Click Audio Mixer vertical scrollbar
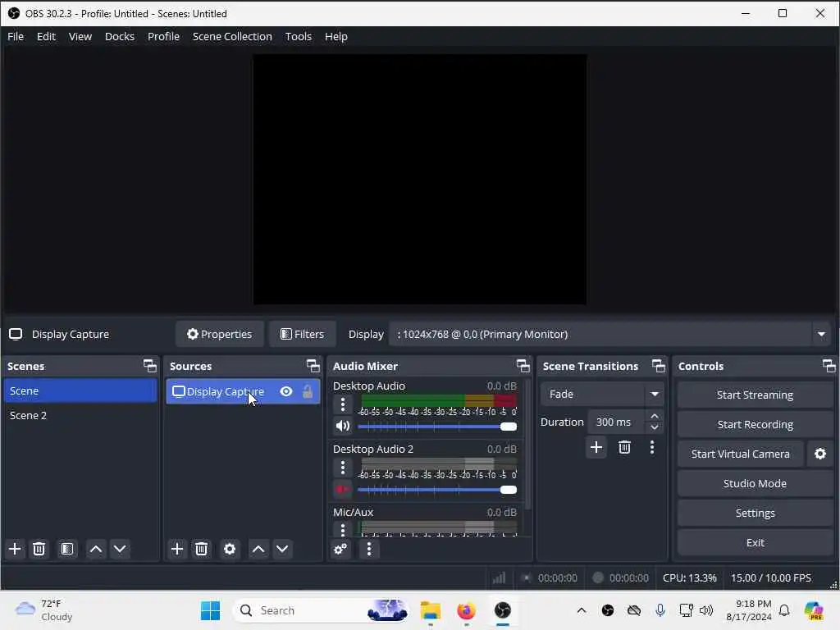This screenshot has height=630, width=840. coord(528,445)
